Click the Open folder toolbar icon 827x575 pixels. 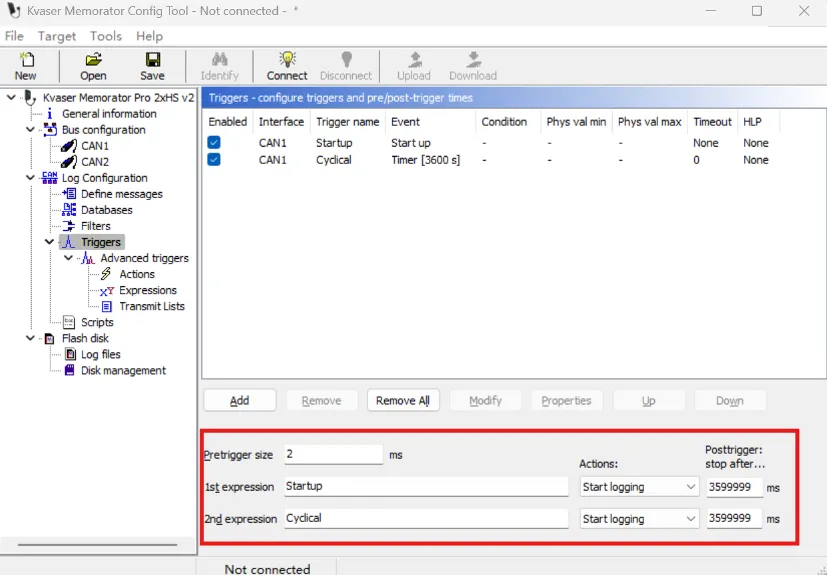(93, 59)
